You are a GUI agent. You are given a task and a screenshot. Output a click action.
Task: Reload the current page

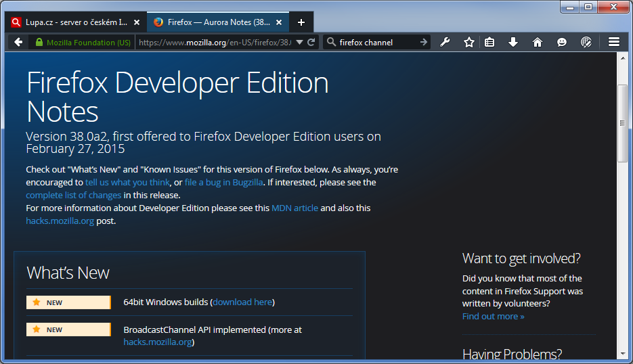[x=311, y=42]
